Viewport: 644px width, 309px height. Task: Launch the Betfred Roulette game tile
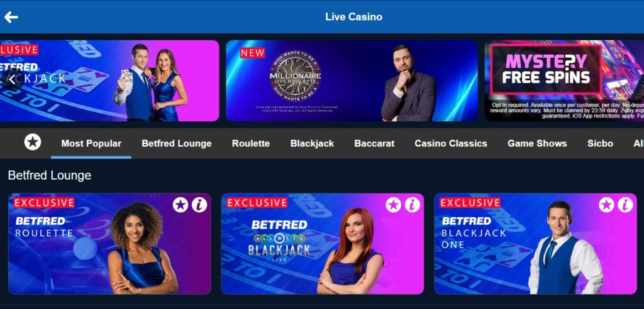(109, 244)
